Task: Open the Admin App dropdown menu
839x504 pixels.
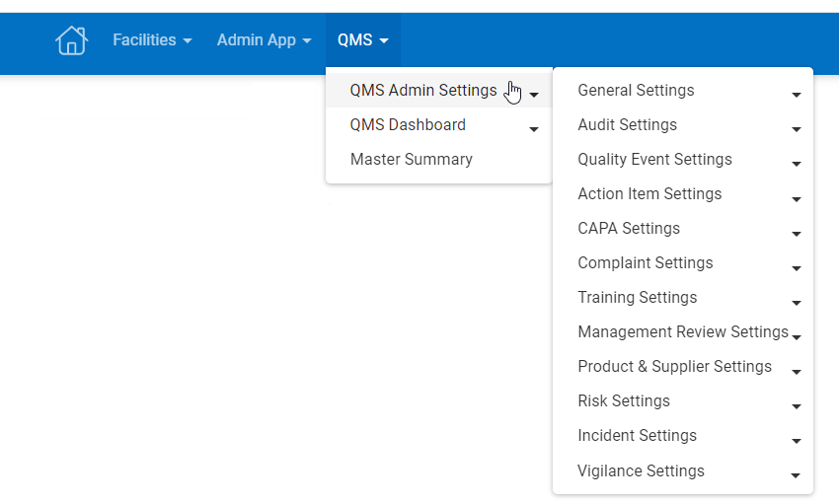Action: (264, 40)
